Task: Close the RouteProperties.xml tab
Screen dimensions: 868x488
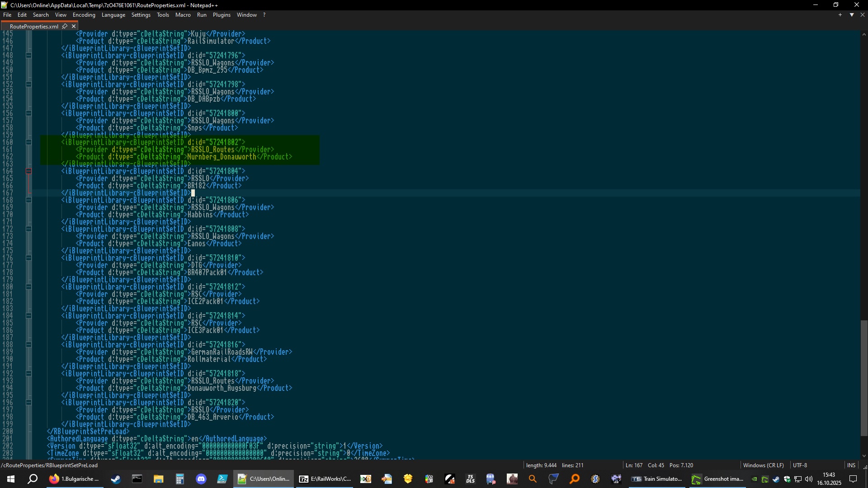Action: pyautogui.click(x=74, y=26)
